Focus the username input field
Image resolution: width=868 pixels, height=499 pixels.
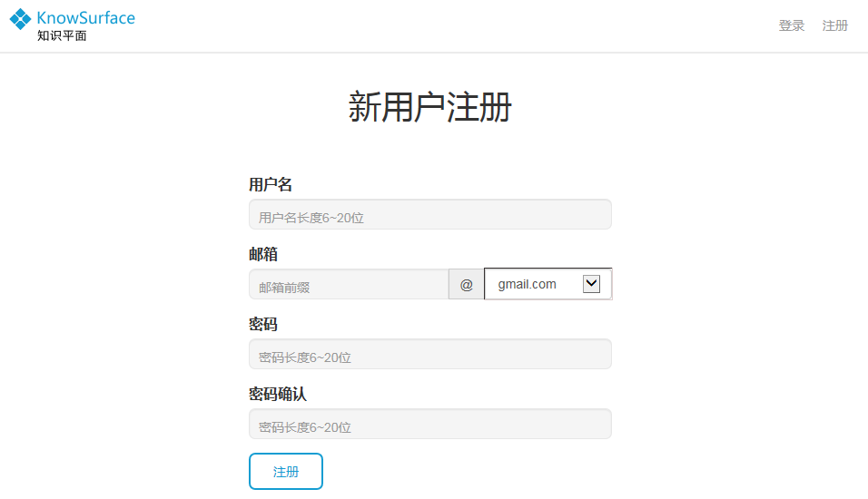point(429,215)
